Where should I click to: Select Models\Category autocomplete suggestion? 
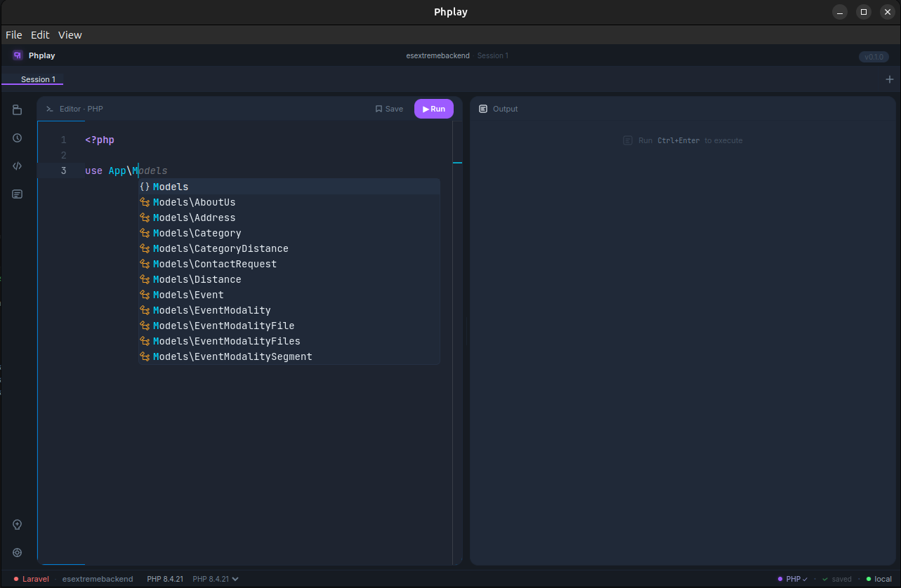(289, 233)
